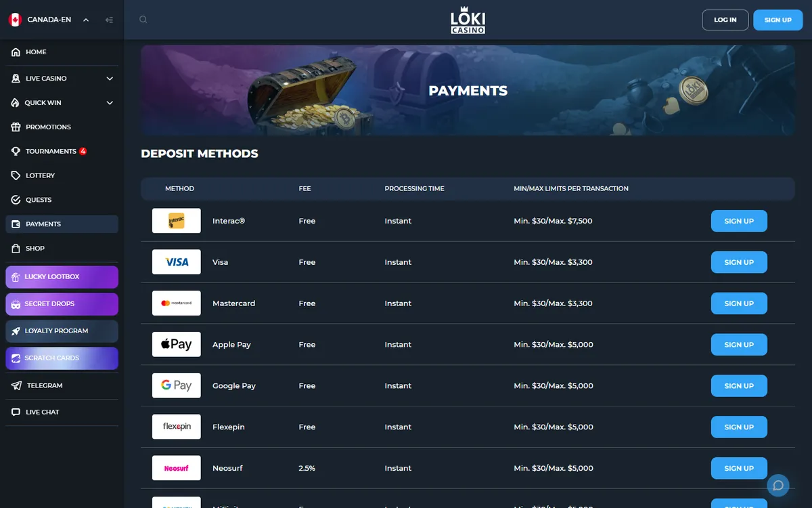This screenshot has width=812, height=508.
Task: Click the Mastercard logo
Action: 177,303
